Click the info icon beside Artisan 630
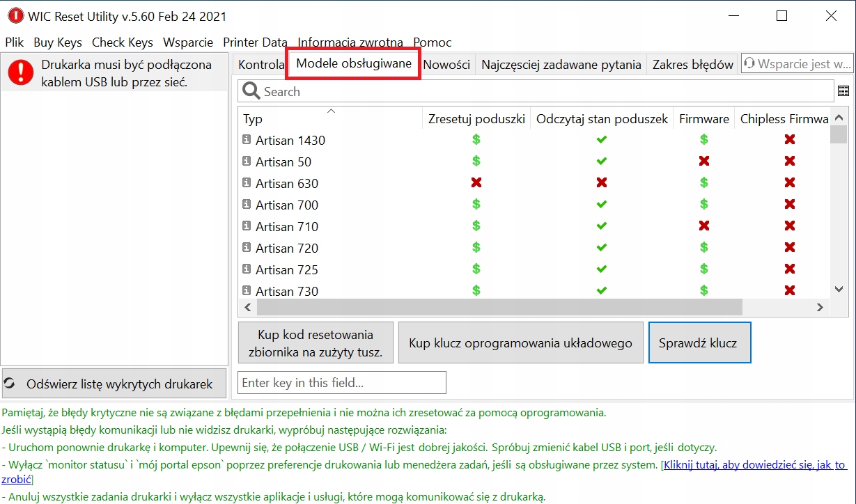 coord(247,183)
